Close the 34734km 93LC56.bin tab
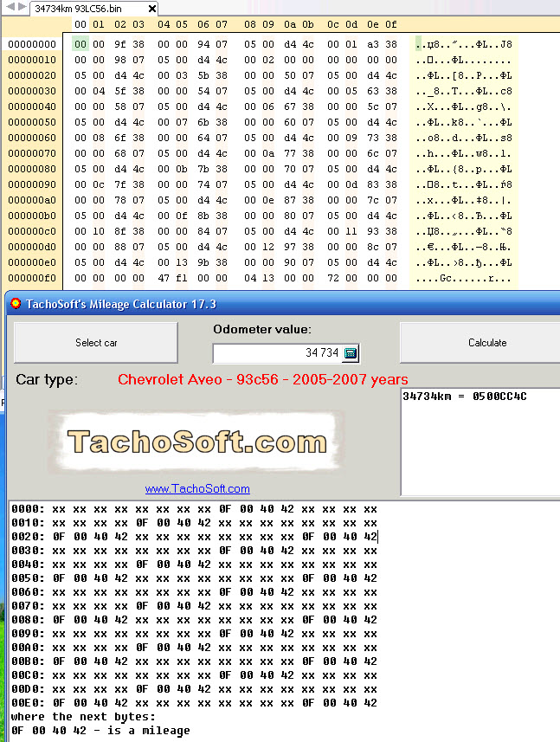 151,9
